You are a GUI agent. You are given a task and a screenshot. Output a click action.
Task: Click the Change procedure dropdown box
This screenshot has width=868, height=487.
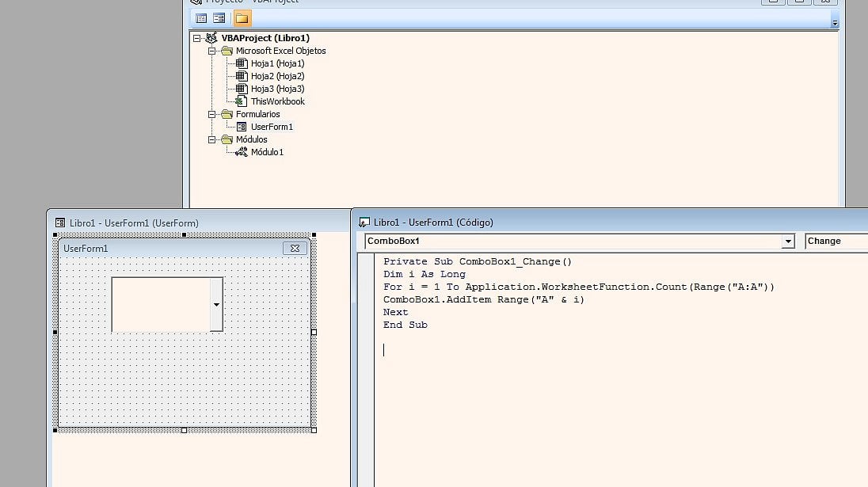(836, 242)
